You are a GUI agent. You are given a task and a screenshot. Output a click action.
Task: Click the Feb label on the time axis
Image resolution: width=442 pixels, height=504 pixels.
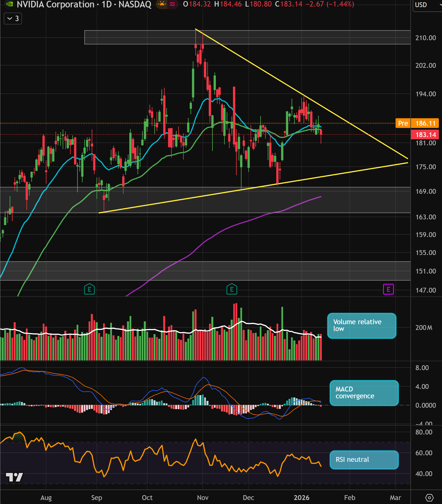pyautogui.click(x=350, y=498)
